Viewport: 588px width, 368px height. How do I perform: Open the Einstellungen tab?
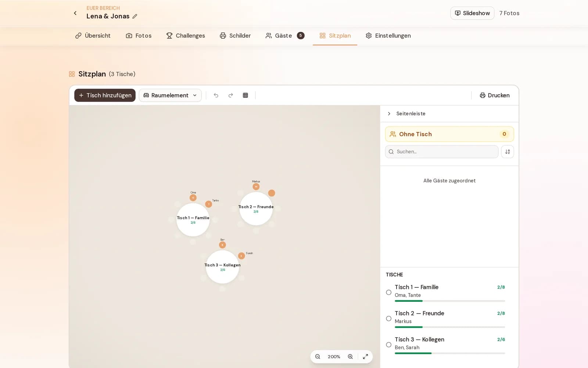click(x=388, y=36)
